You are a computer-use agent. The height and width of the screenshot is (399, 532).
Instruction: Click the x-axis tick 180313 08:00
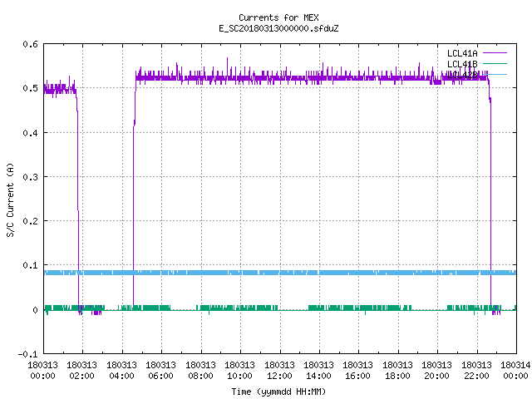[x=200, y=370]
